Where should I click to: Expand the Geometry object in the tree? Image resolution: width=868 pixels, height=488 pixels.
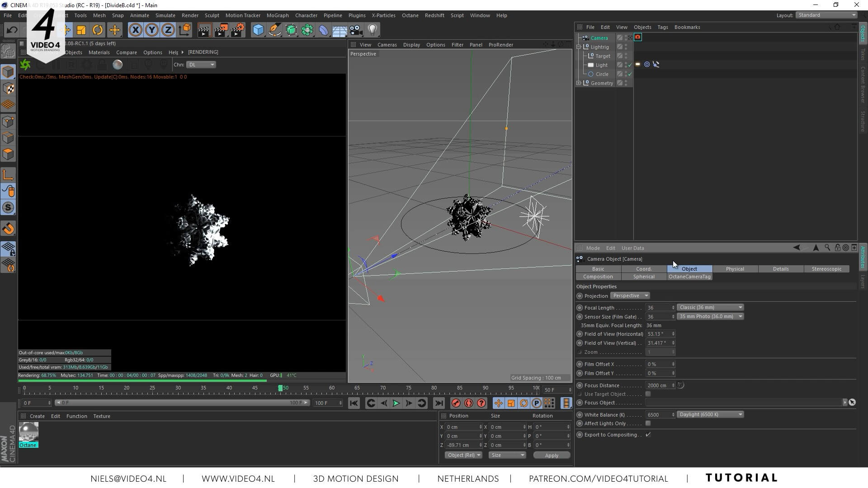point(579,83)
